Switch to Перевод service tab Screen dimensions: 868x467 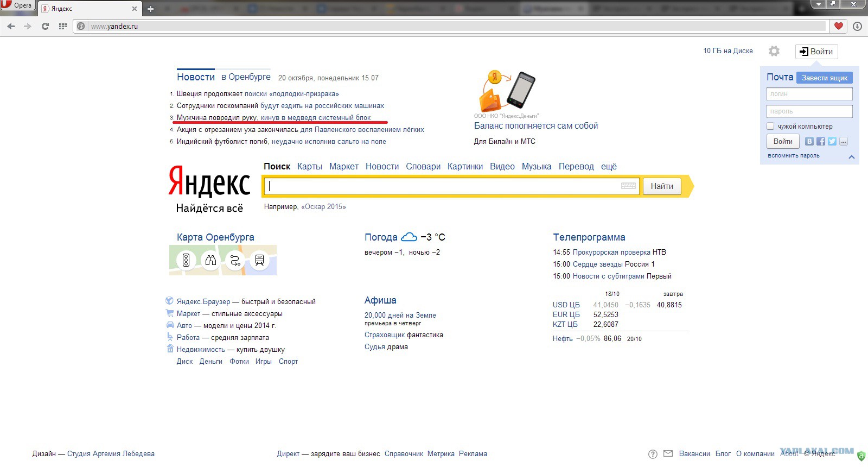576,167
